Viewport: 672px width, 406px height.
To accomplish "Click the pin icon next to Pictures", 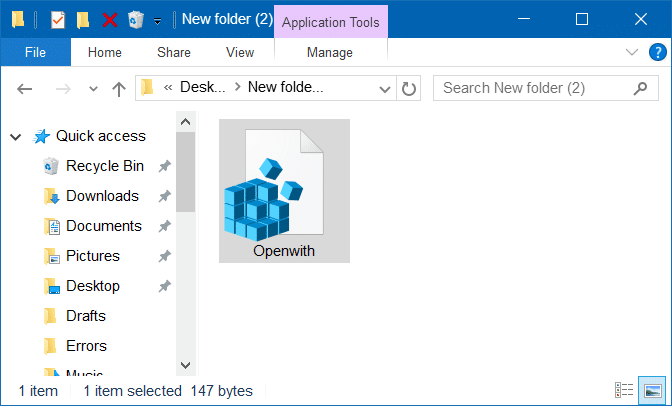I will (x=165, y=256).
